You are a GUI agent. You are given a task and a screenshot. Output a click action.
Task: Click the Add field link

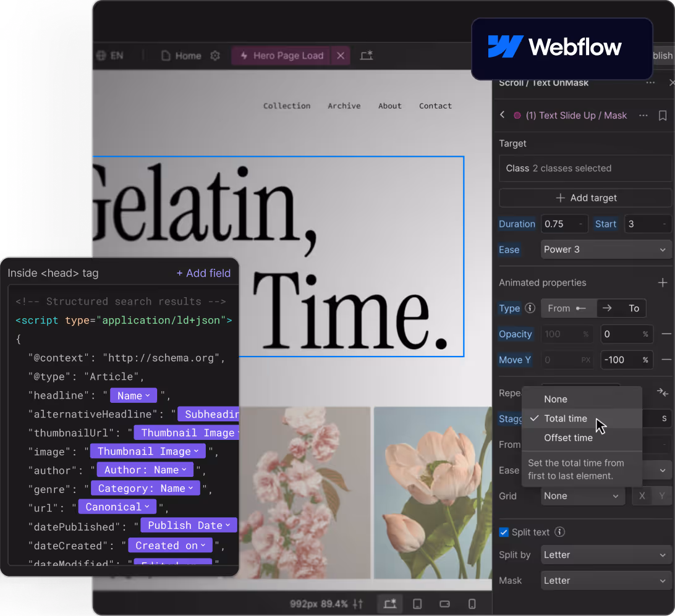click(203, 273)
